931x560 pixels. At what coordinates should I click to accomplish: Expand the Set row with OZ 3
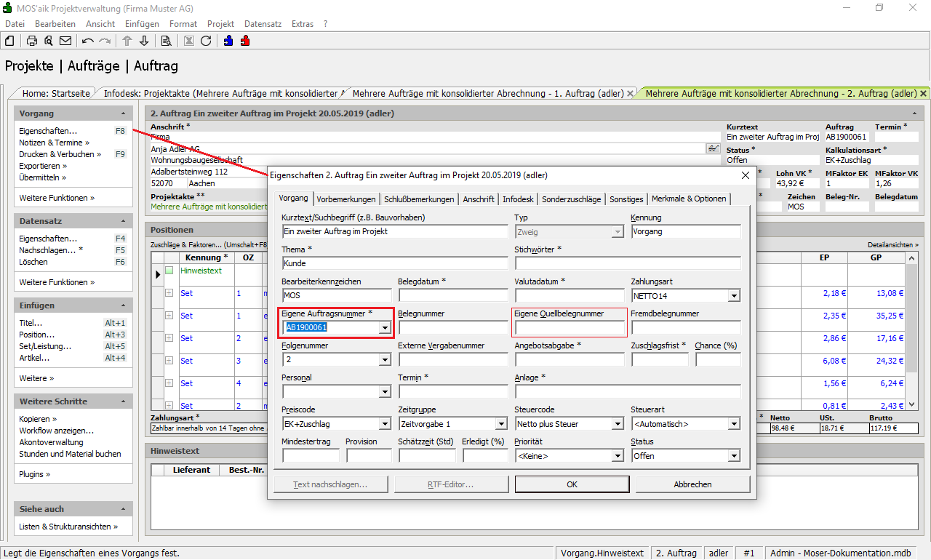(169, 361)
